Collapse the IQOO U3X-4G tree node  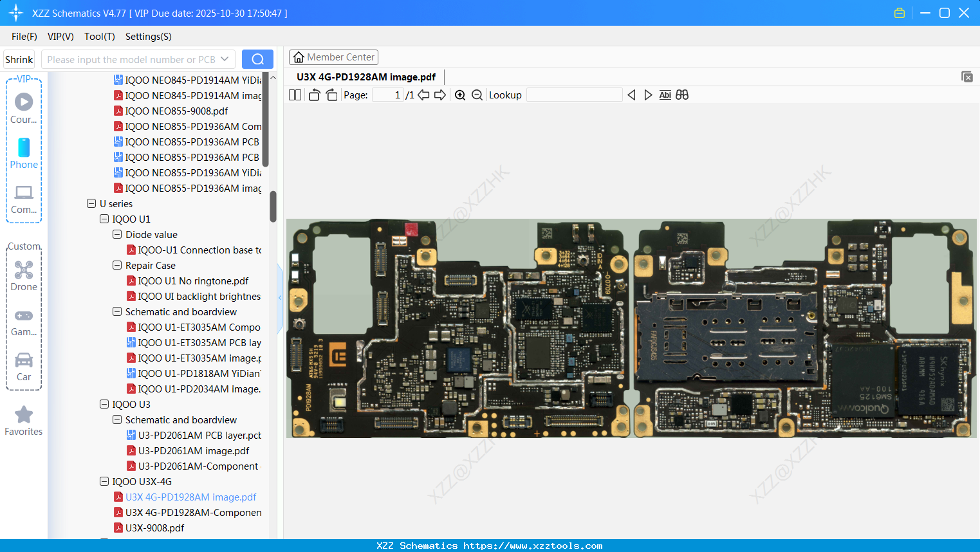(x=104, y=481)
